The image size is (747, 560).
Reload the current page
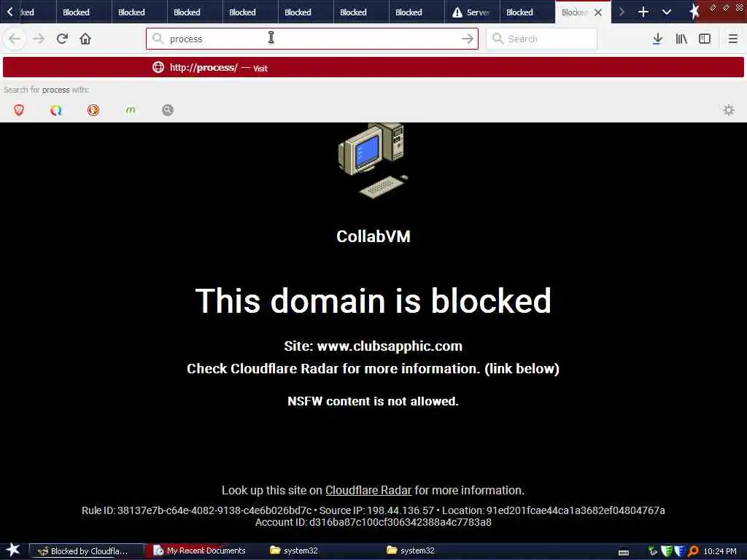pos(62,39)
